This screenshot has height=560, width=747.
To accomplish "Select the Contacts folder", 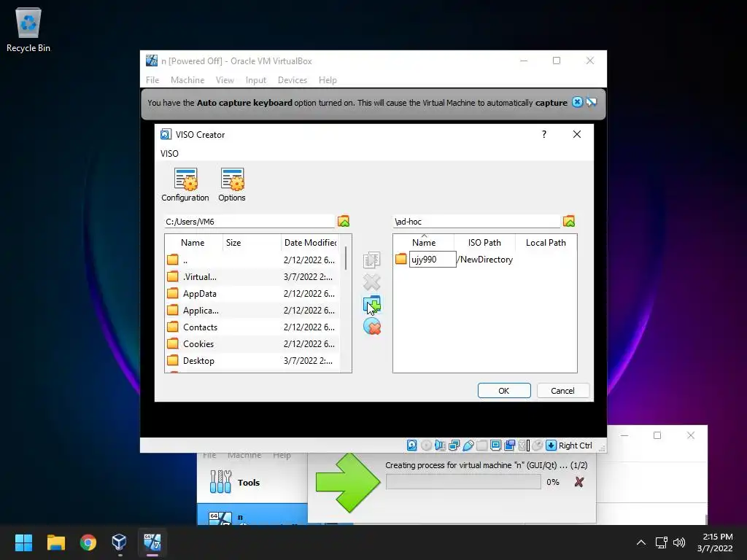I will coord(252,327).
